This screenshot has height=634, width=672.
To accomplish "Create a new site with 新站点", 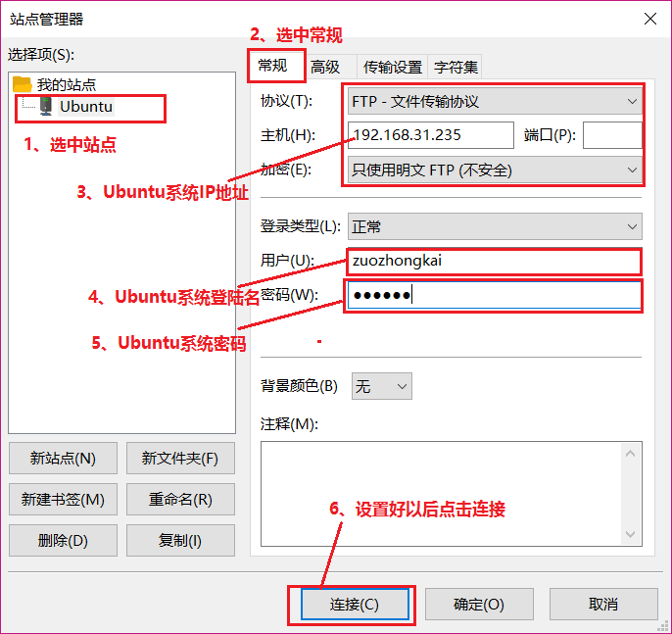I will (x=63, y=458).
